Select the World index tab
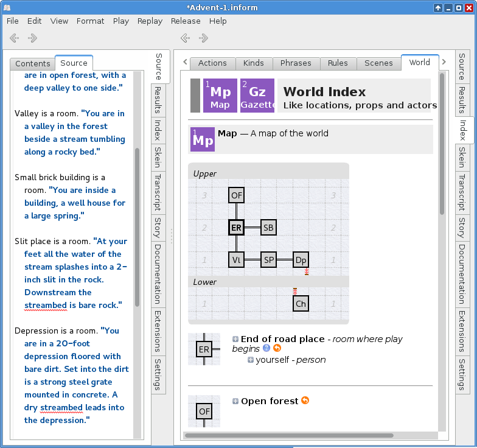The height and width of the screenshot is (448, 477). point(420,62)
